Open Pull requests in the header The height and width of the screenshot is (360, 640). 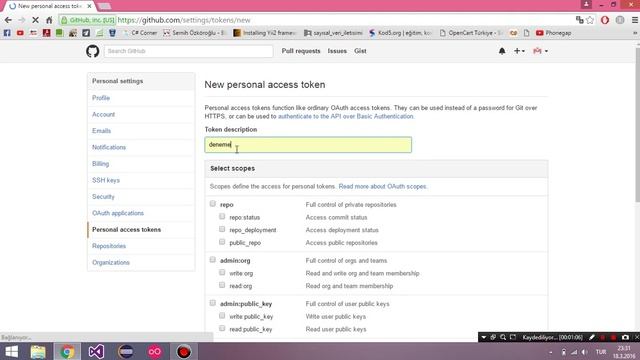click(301, 51)
